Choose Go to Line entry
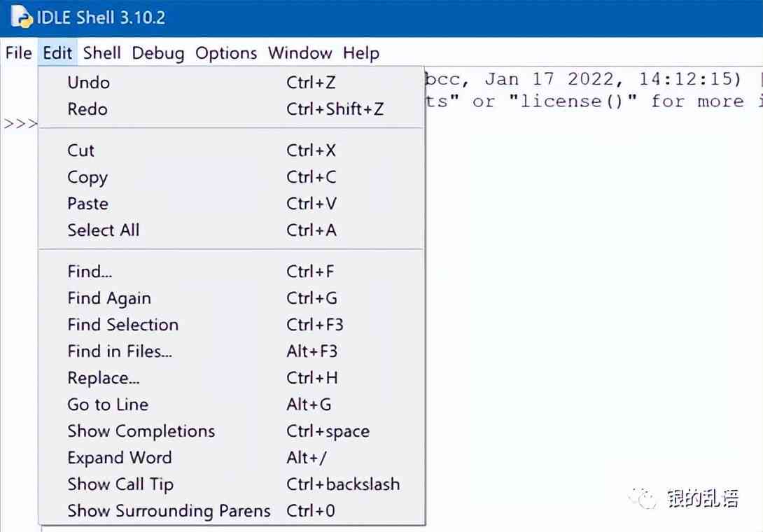This screenshot has height=532, width=763. (232, 405)
